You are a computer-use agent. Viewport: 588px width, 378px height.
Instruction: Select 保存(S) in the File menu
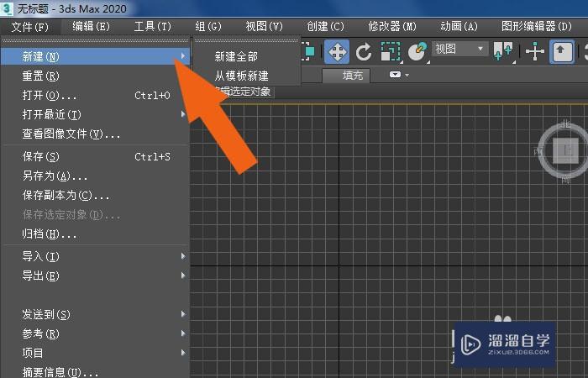[x=96, y=156]
